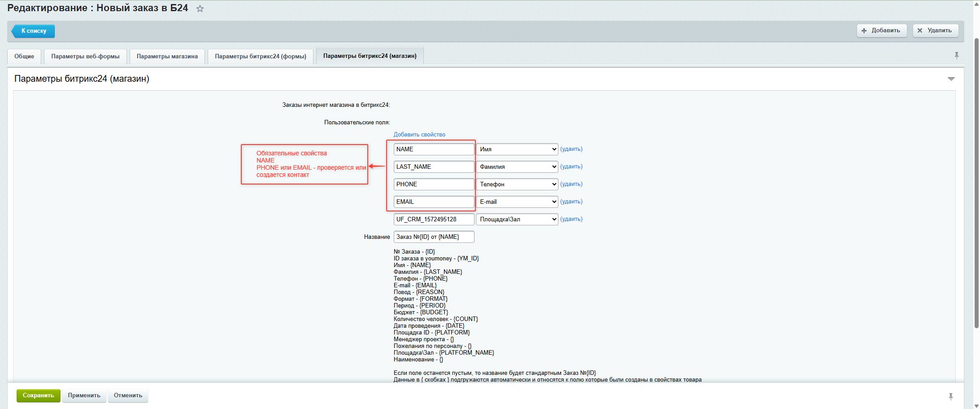This screenshot has width=980, height=409.
Task: Open the Параметры веб-формы tab
Action: pyautogui.click(x=85, y=57)
